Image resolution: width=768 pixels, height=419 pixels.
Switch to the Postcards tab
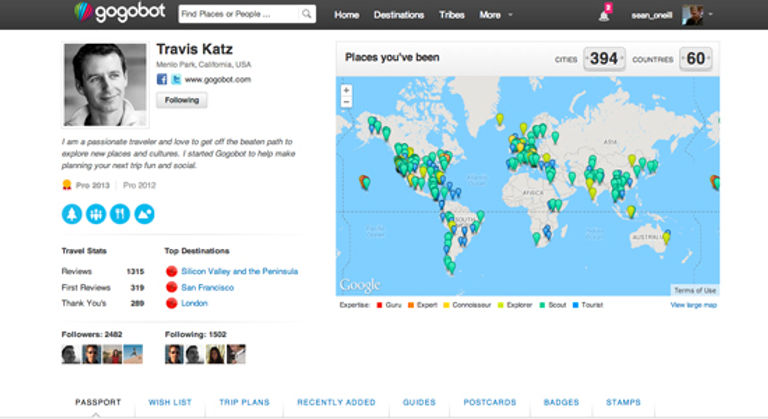(x=490, y=402)
